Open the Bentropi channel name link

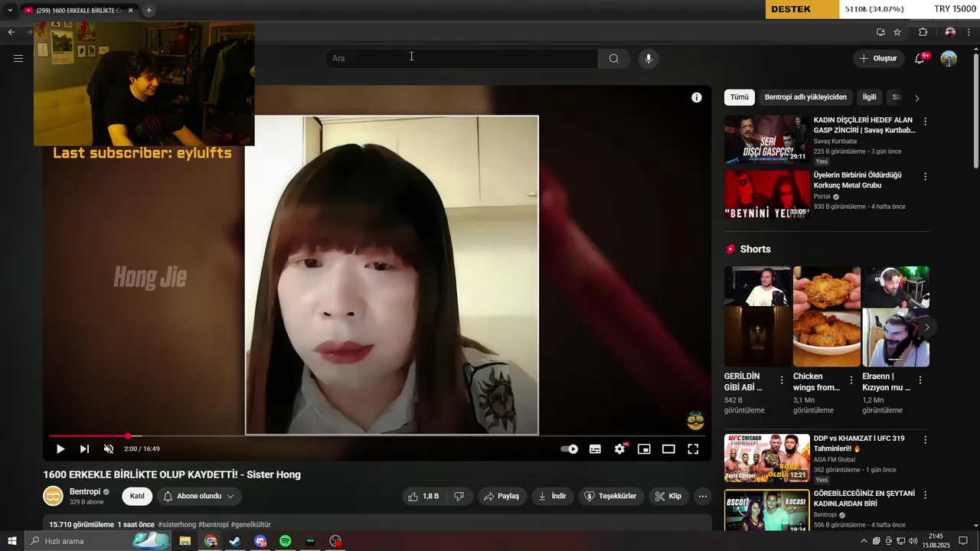point(85,491)
